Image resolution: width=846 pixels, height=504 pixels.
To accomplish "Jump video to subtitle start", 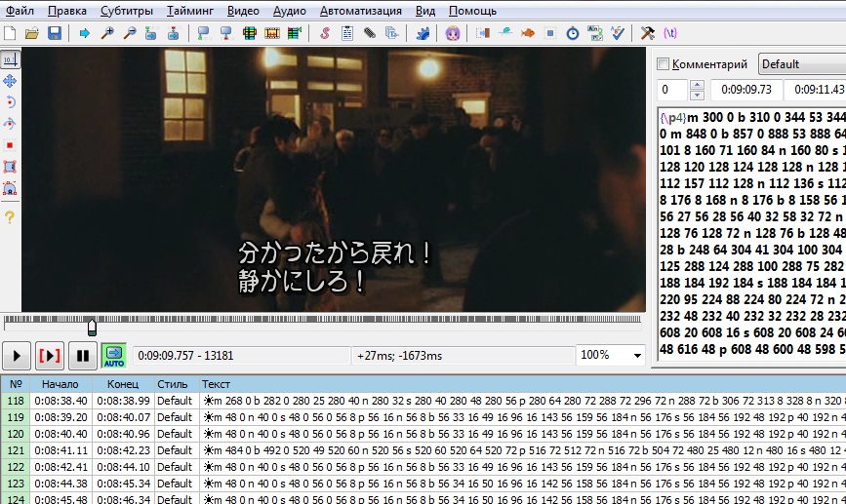I will (151, 33).
